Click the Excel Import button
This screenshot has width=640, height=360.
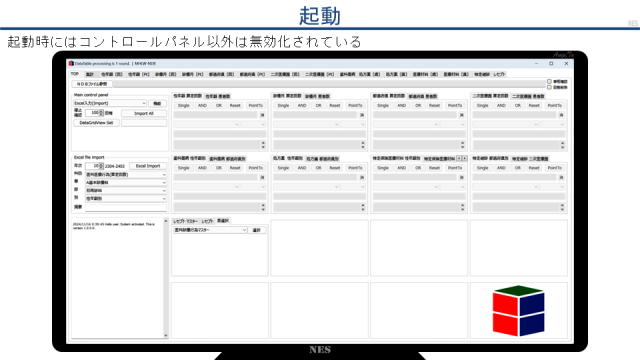point(148,166)
